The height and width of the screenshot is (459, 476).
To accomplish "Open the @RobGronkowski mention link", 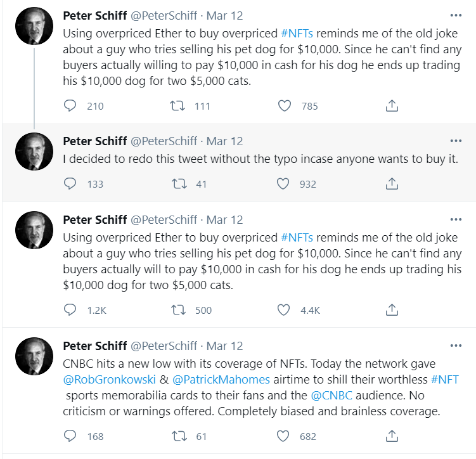I will [x=109, y=380].
